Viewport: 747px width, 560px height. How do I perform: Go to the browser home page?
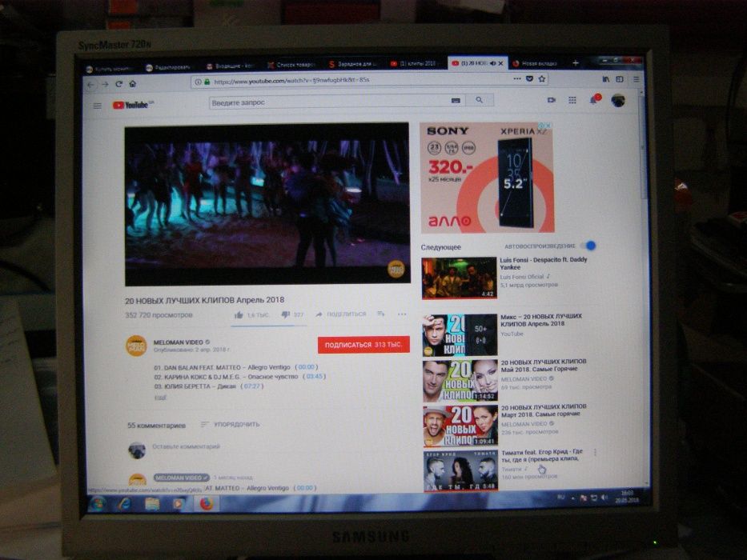(x=132, y=84)
